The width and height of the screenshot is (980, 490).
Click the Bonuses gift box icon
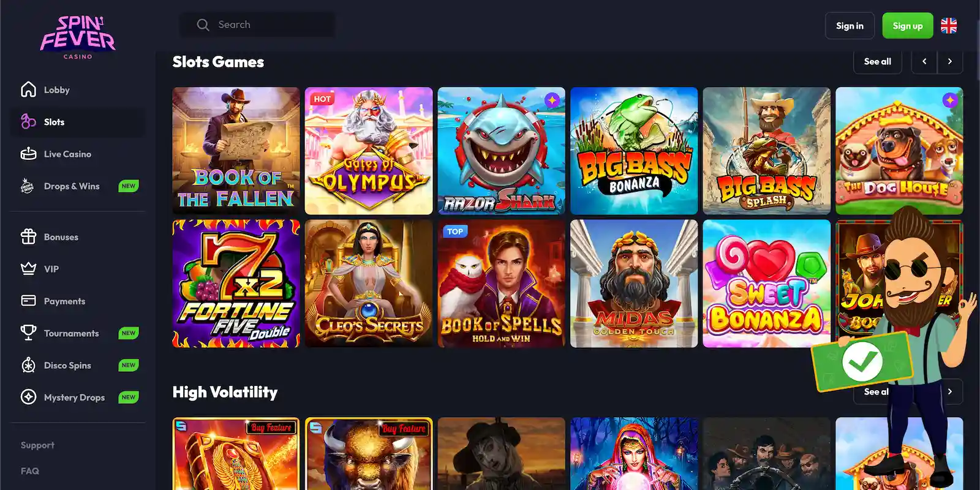[x=28, y=236]
